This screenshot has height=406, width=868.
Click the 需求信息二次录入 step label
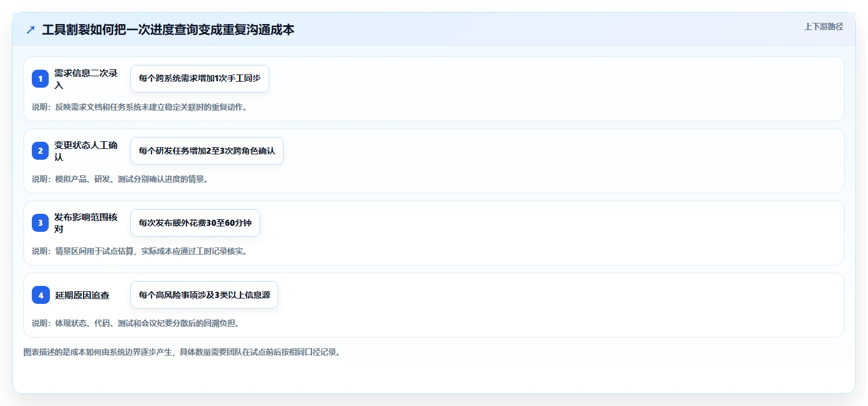86,79
